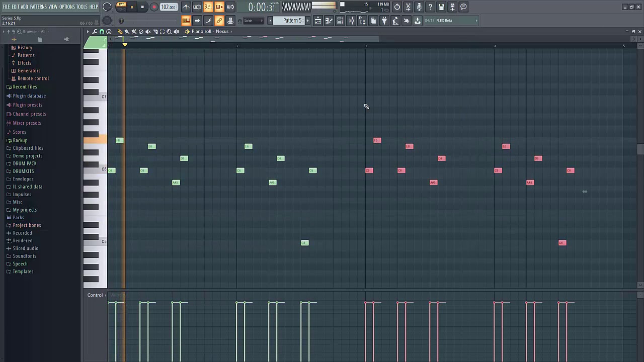Open the EDIT menu

coord(16,7)
